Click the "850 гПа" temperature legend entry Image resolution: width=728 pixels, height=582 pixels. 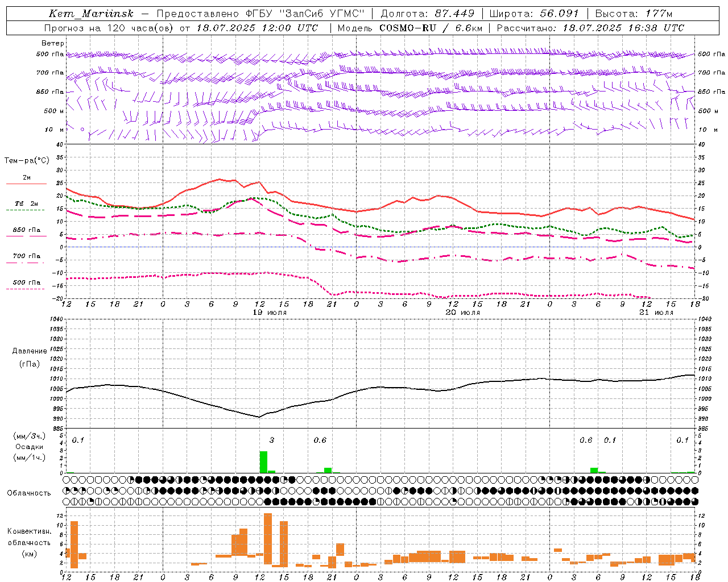tap(27, 230)
